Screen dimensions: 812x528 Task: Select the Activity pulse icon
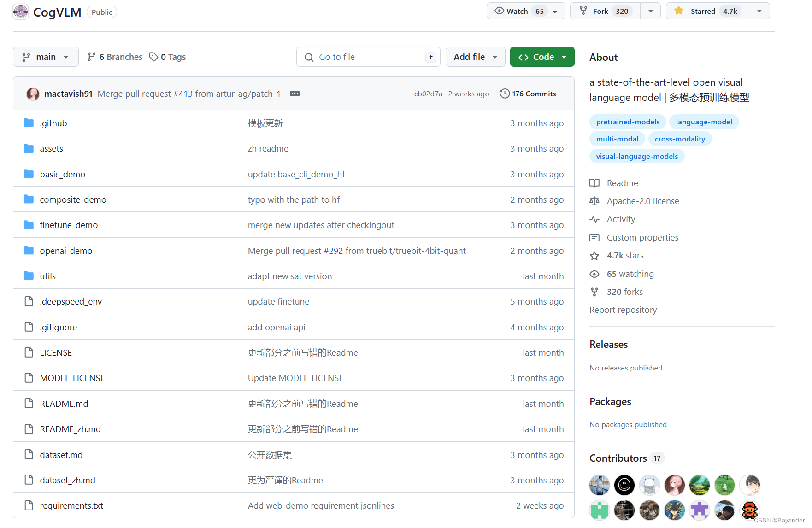point(594,219)
